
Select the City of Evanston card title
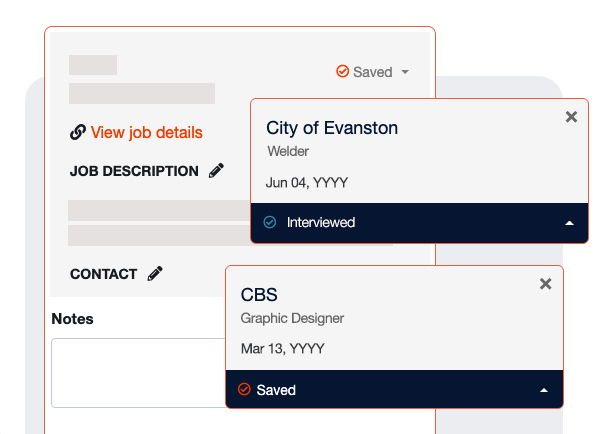(x=332, y=128)
